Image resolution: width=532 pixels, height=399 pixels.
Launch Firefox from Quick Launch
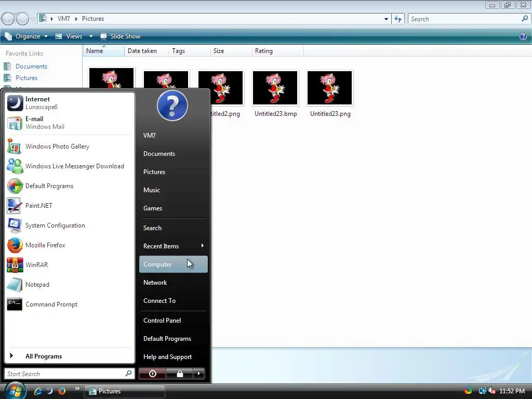(x=62, y=391)
